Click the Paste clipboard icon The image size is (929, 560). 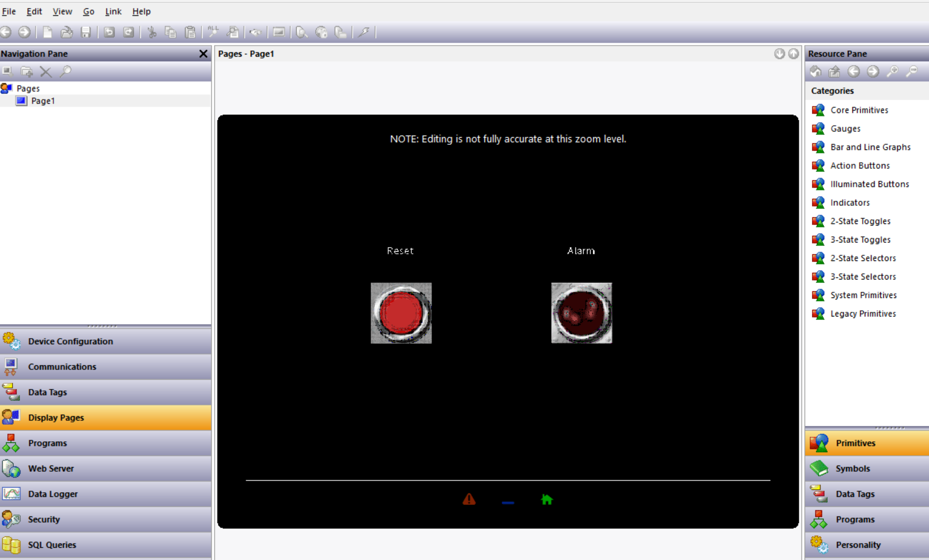(x=190, y=32)
